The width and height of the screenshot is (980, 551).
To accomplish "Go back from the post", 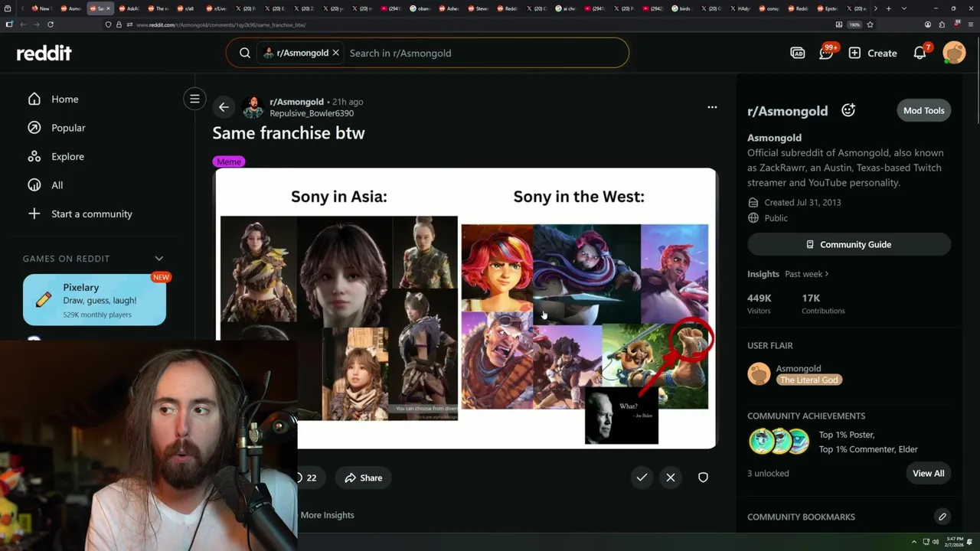I will pyautogui.click(x=224, y=107).
